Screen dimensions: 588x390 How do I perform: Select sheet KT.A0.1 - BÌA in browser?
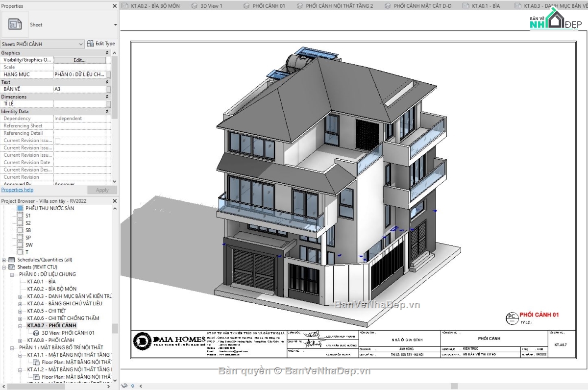(41, 282)
